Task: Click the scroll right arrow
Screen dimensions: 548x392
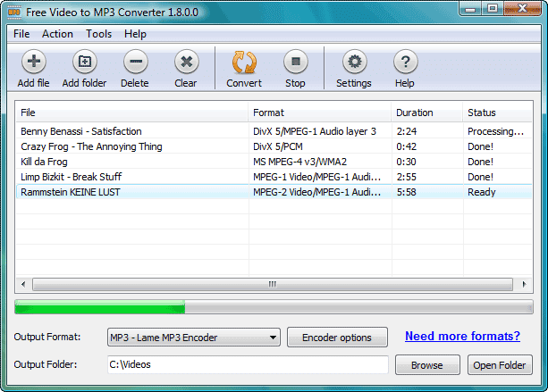Action: [524, 284]
